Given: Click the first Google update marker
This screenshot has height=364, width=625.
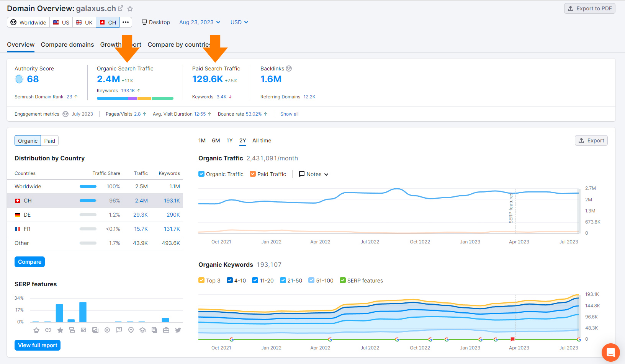Looking at the screenshot, I should pyautogui.click(x=231, y=340).
